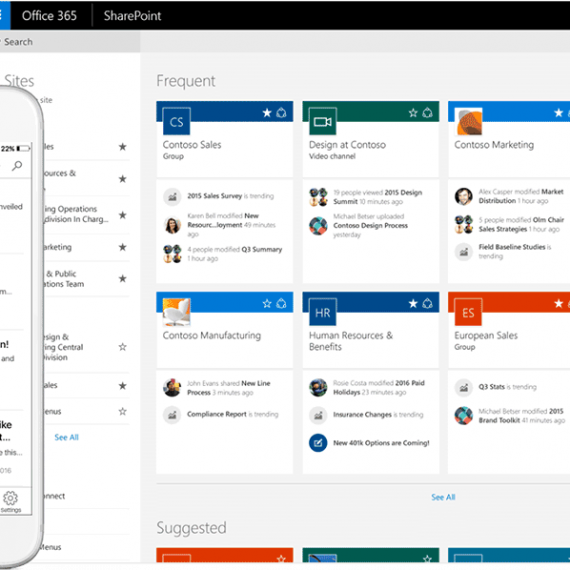Click the share icon on Design at Contoso card
Viewport: 570px width, 570px height.
click(x=428, y=113)
